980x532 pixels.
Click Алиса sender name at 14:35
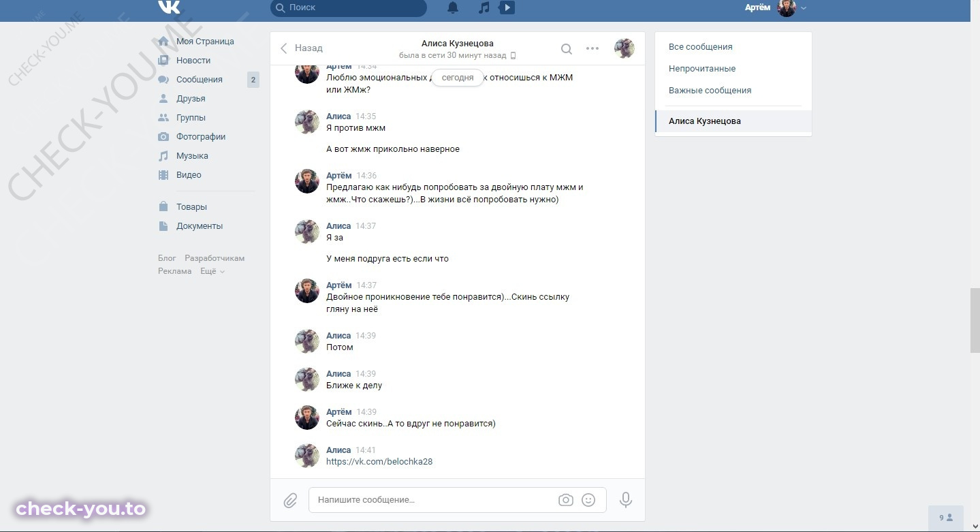point(338,116)
